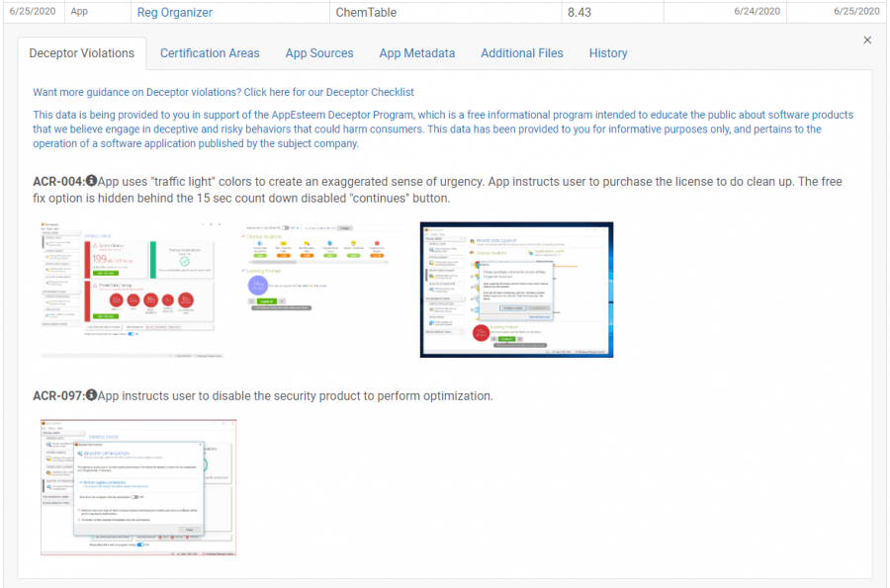This screenshot has height=588, width=890.
Task: Open the blue desktop purchase-dialog screenshot
Action: (516, 290)
